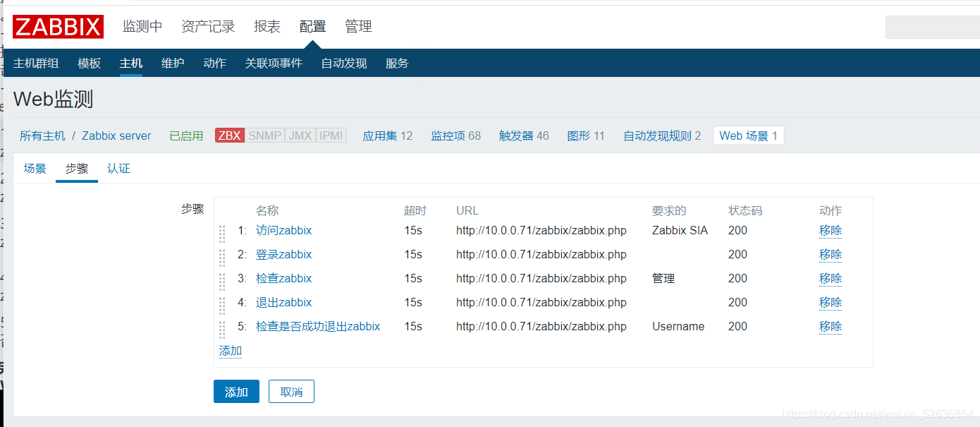Click the 超时 column header
Viewport: 980px width, 427px height.
point(415,210)
